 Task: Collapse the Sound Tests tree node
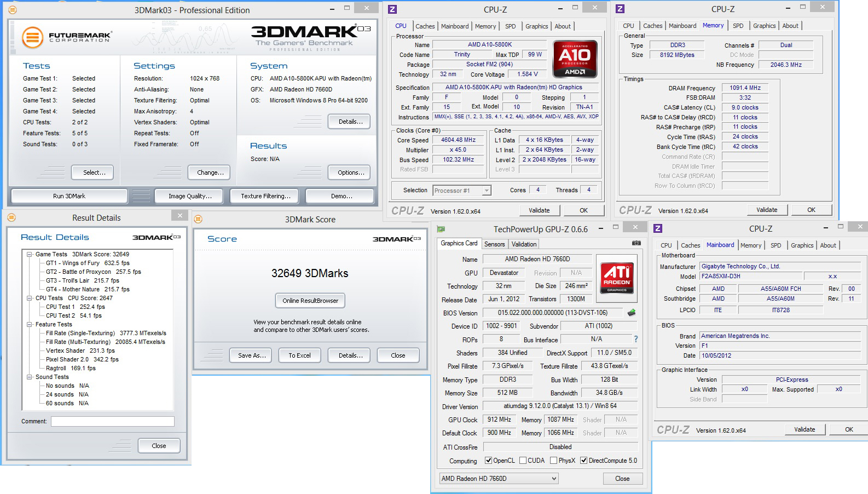coord(30,377)
